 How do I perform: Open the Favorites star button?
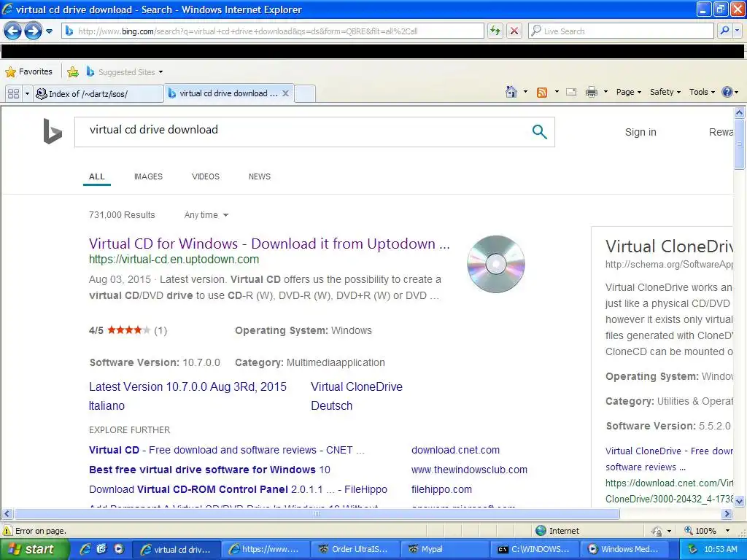(28, 72)
